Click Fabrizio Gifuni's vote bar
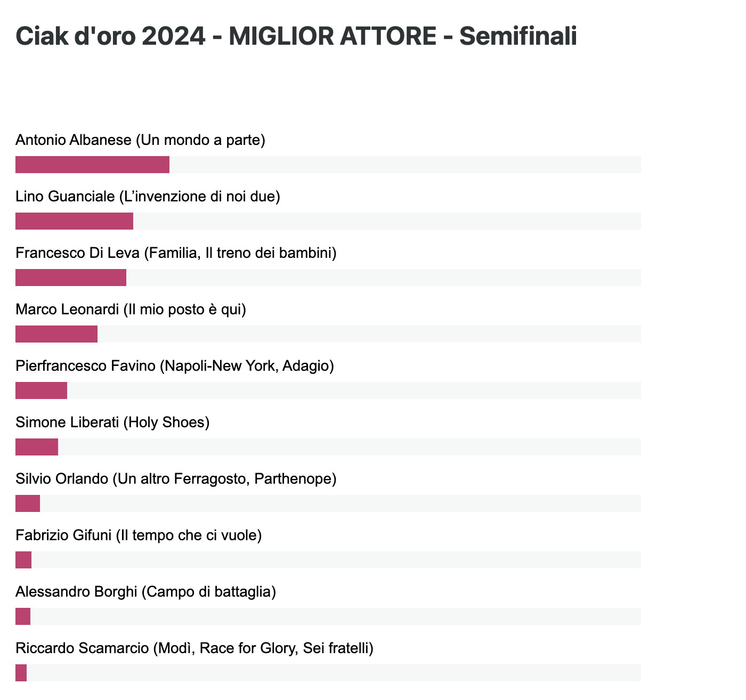746x700 pixels. pos(328,560)
